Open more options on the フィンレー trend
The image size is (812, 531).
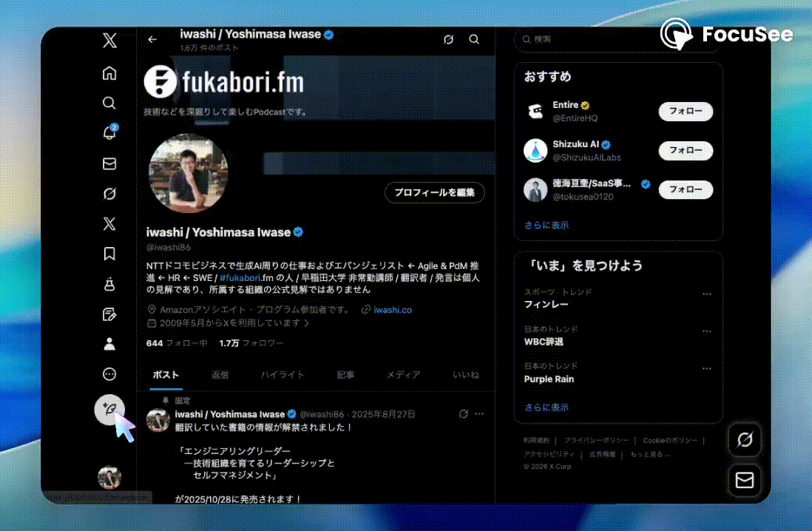point(706,293)
